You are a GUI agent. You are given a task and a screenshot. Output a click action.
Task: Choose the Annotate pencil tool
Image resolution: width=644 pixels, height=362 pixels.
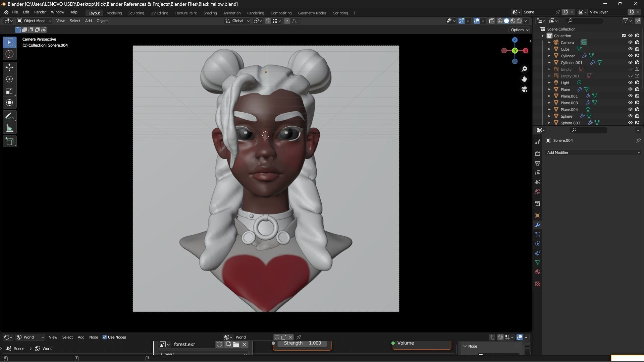click(x=9, y=116)
